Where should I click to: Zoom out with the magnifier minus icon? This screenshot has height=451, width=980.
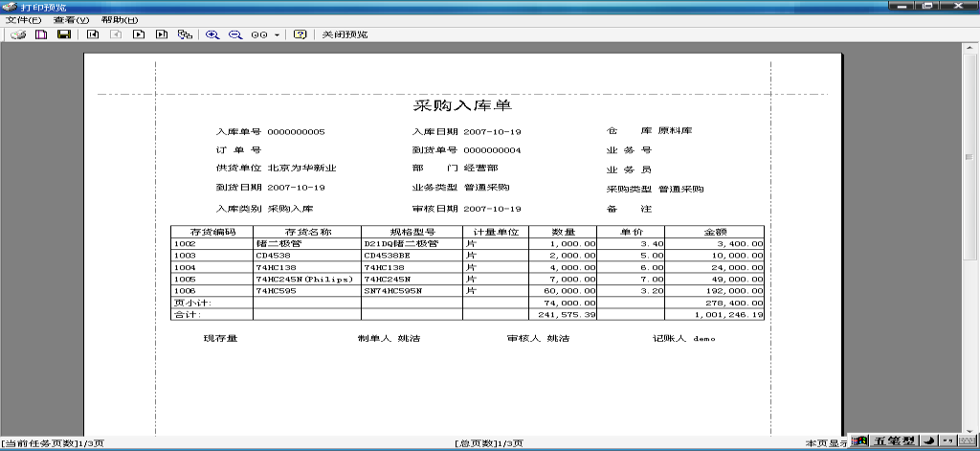click(235, 35)
